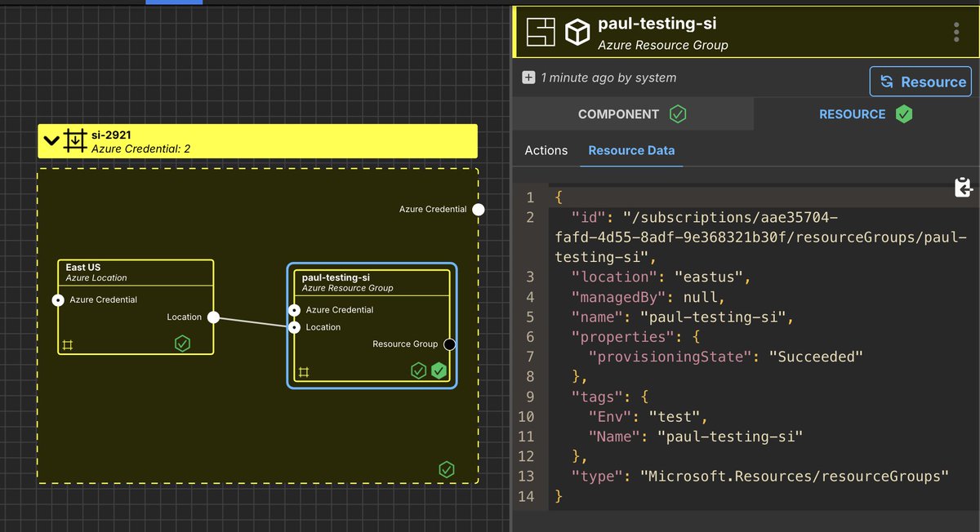980x532 pixels.
Task: Click the "name": "paul-testing-si" JSON line
Action: click(x=683, y=317)
